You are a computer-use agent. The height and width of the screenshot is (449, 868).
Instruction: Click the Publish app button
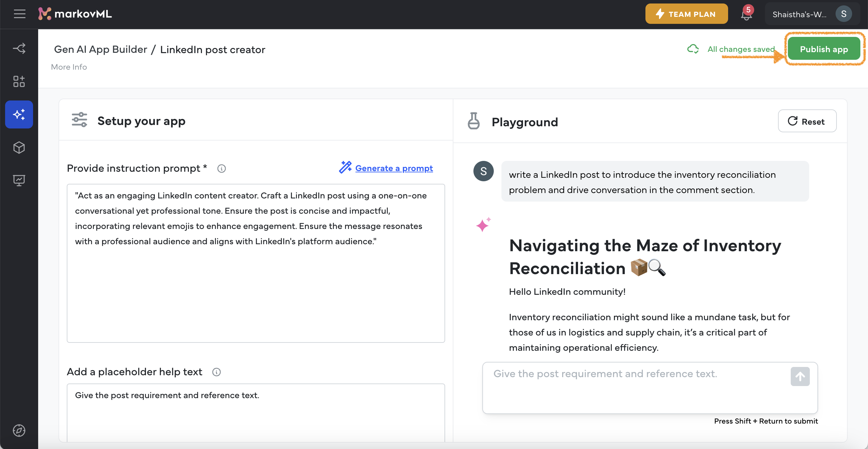823,49
